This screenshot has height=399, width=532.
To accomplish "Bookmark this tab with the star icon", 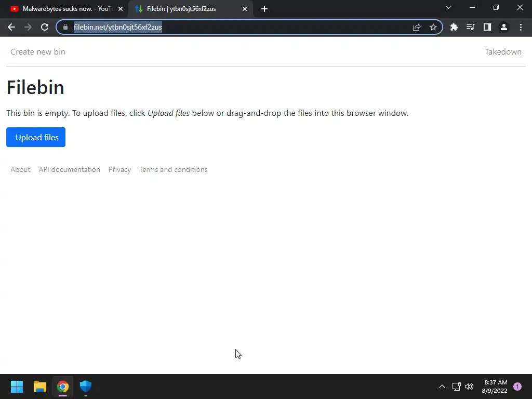I will point(433,27).
